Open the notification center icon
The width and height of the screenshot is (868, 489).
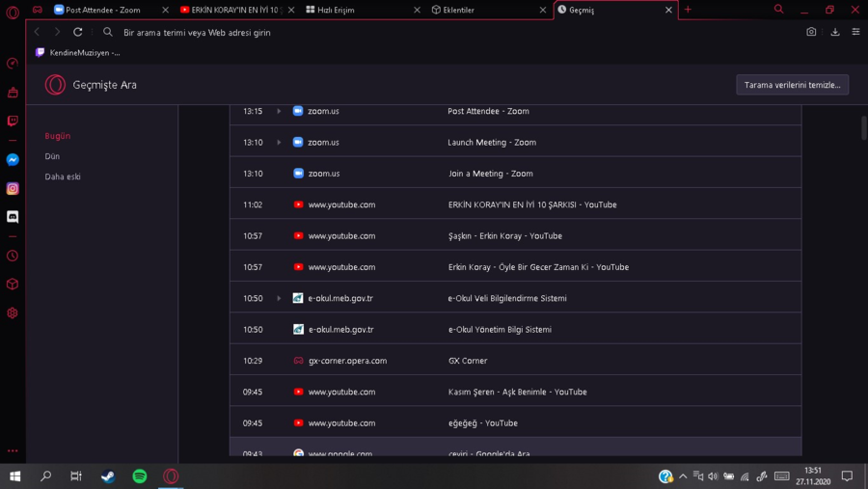coord(847,476)
